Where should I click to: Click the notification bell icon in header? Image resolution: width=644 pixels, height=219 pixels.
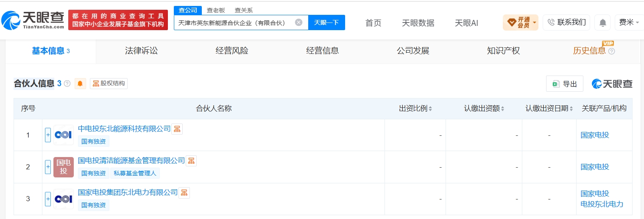(602, 22)
